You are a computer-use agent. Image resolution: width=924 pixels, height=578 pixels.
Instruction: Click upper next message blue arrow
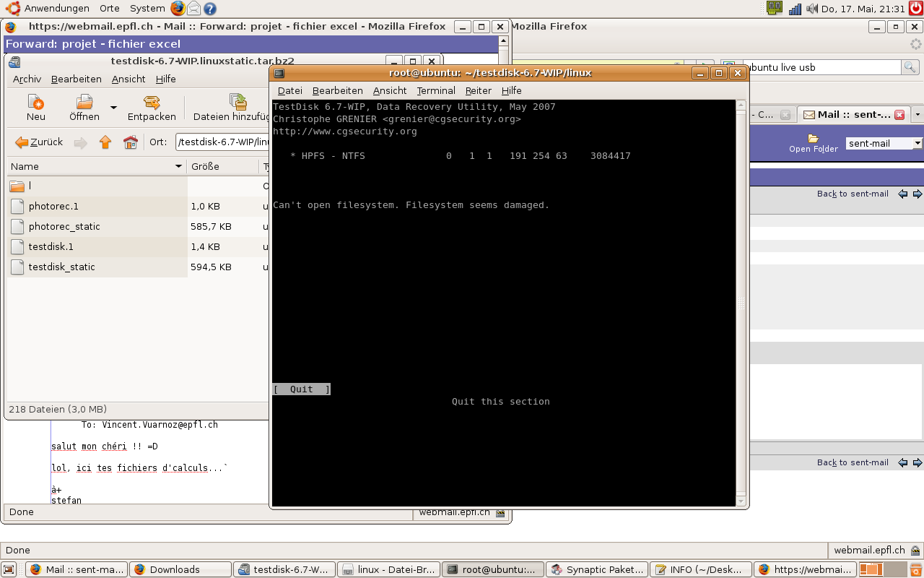pos(918,194)
